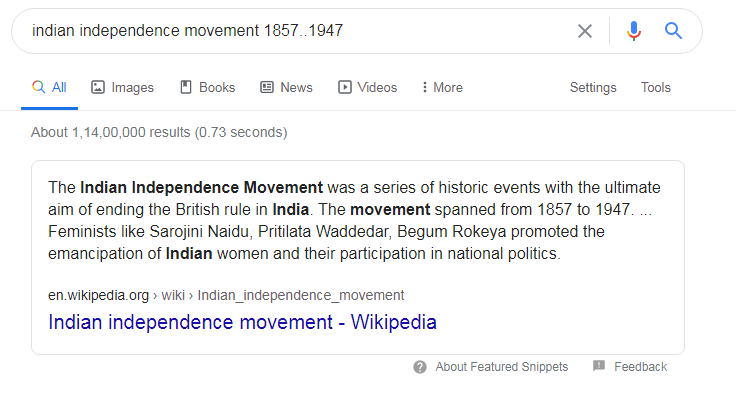Click the News tab newspaper icon
The width and height of the screenshot is (736, 394).
[x=267, y=87]
